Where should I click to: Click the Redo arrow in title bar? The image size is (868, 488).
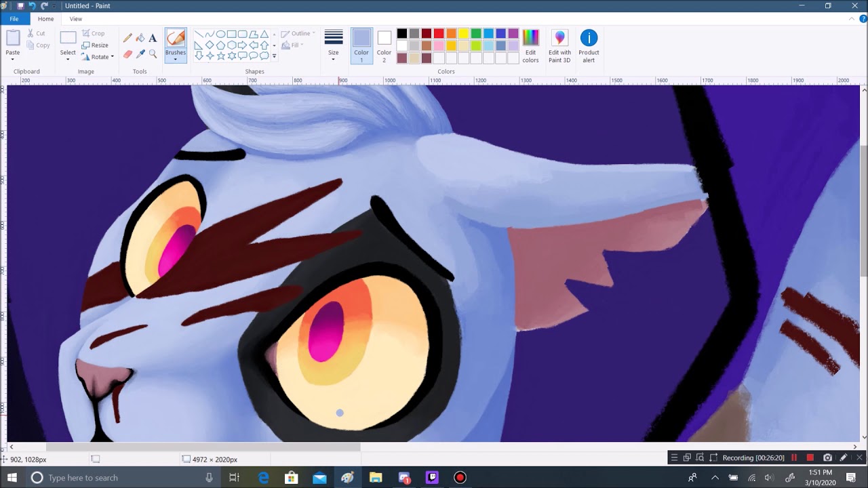tap(44, 5)
